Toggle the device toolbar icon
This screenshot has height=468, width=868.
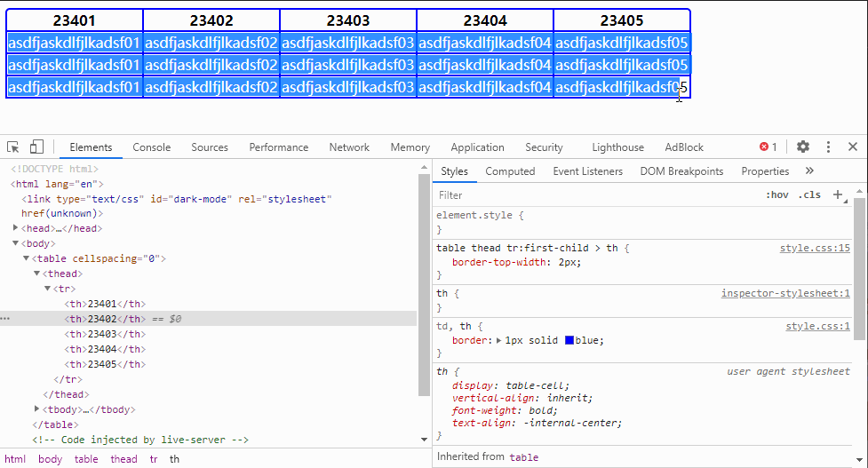tap(36, 147)
